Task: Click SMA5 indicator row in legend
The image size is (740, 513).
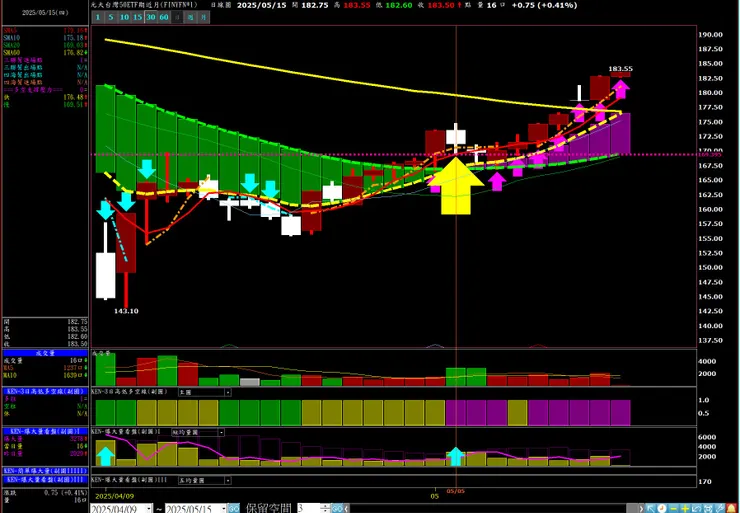Action: pos(45,31)
